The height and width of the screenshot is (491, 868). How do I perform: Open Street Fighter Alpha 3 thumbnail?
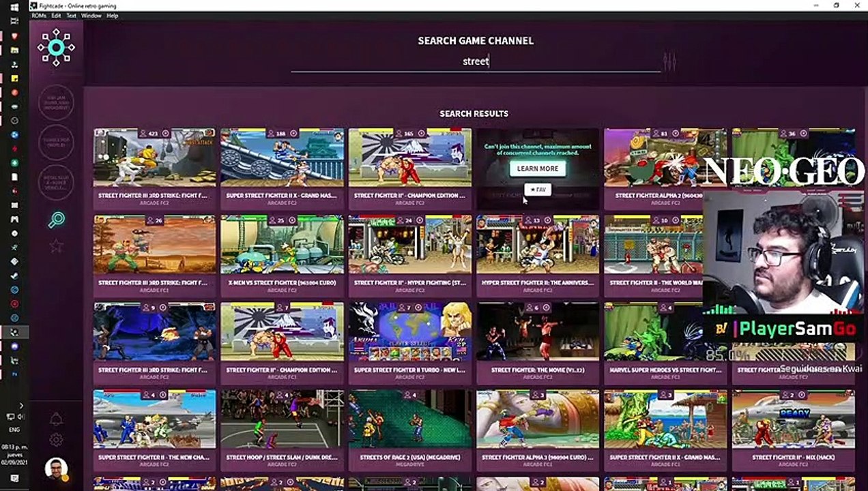[x=538, y=419]
